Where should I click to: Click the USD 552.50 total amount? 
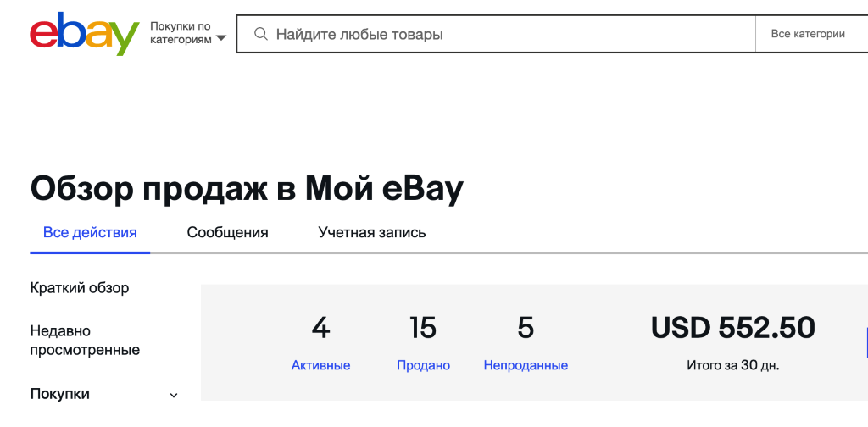[733, 327]
